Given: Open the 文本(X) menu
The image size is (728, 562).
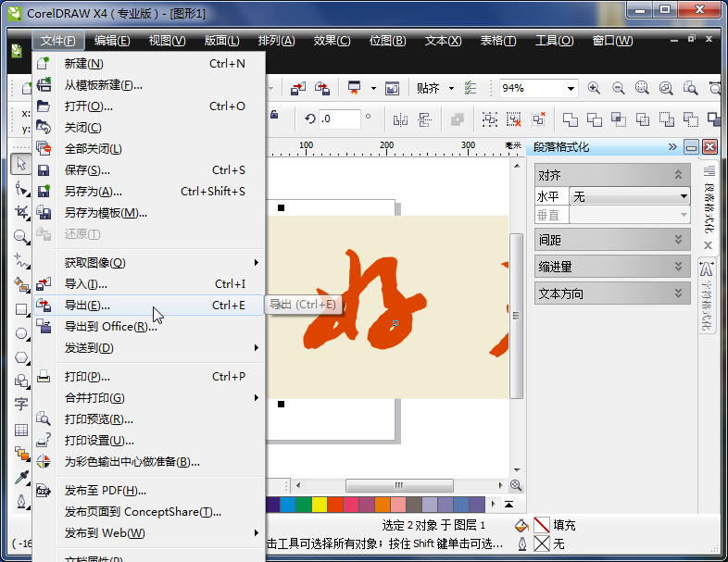Looking at the screenshot, I should (x=443, y=41).
